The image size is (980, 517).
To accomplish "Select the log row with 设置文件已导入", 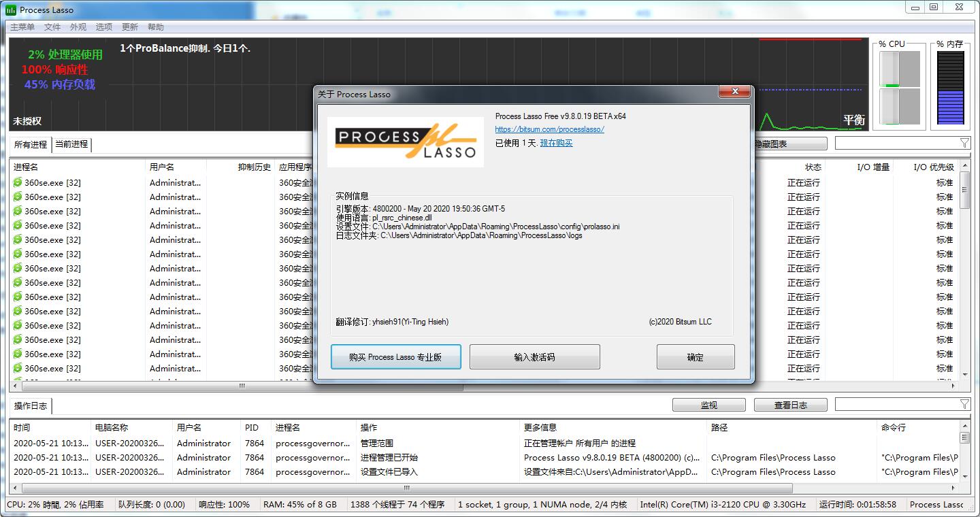I will click(x=485, y=471).
